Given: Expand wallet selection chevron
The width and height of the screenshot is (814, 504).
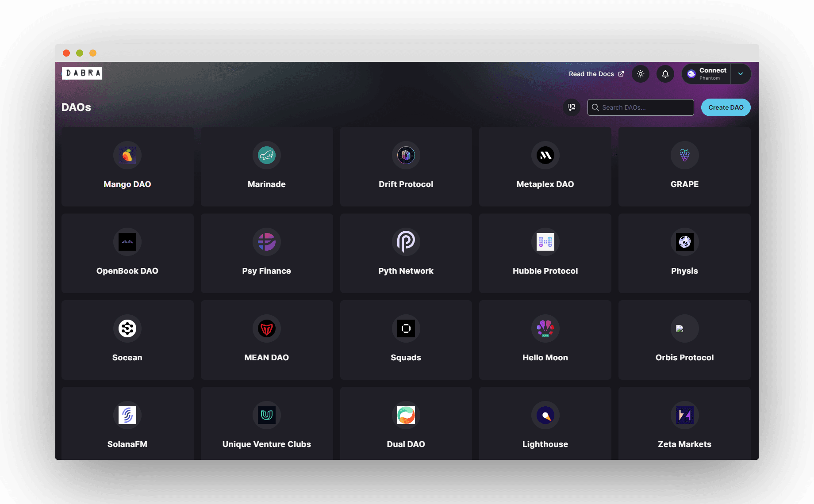Looking at the screenshot, I should click(741, 74).
